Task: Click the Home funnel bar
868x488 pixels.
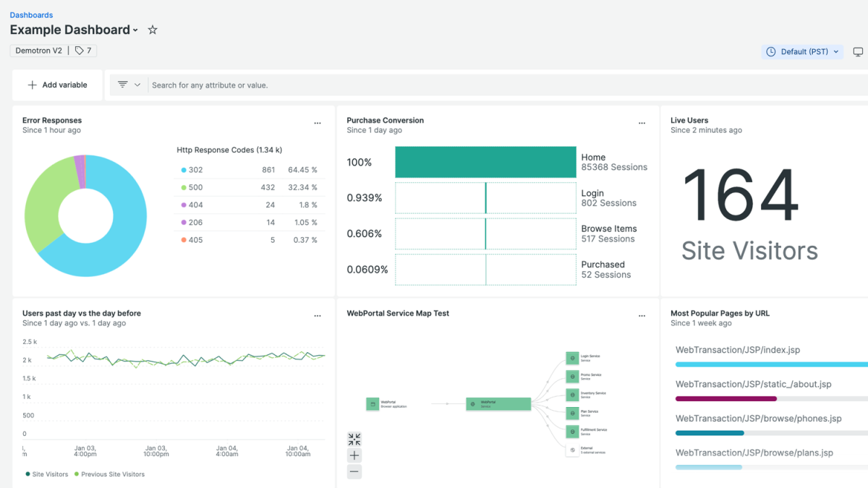Action: point(485,162)
